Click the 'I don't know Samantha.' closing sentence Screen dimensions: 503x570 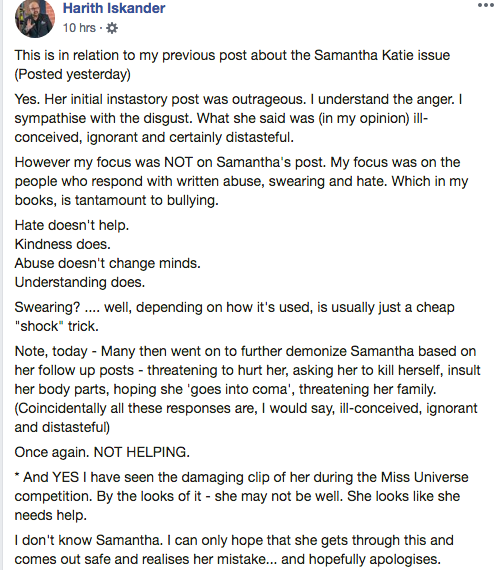234,540
